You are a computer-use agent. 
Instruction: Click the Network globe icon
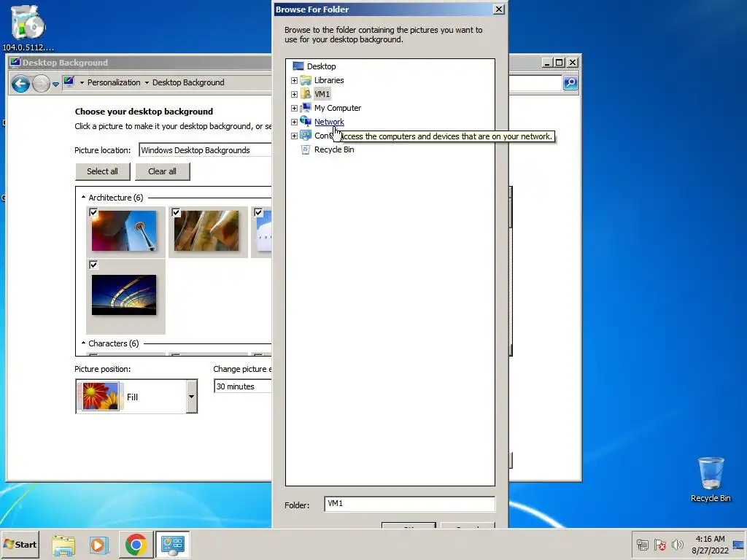click(306, 122)
